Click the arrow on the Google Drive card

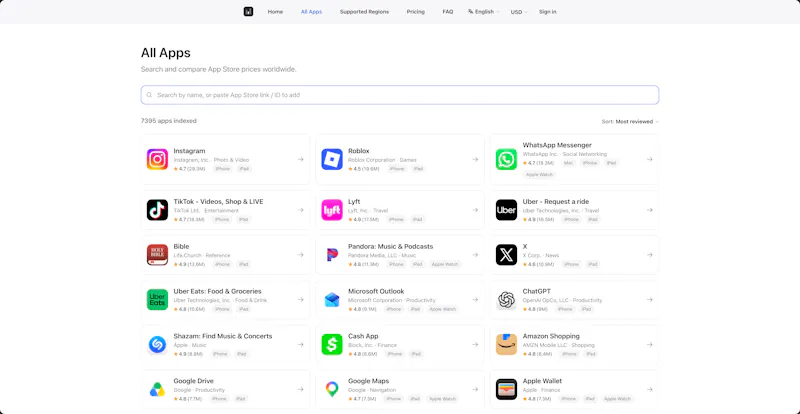click(301, 389)
